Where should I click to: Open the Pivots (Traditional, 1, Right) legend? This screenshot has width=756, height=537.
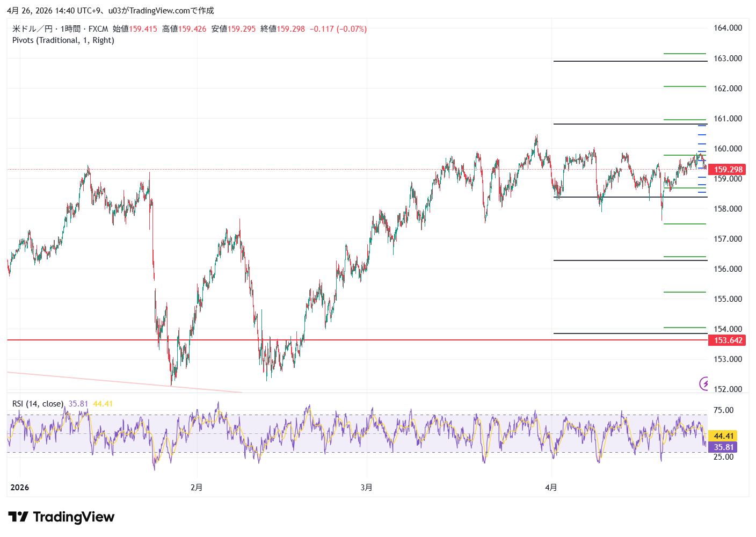(63, 40)
